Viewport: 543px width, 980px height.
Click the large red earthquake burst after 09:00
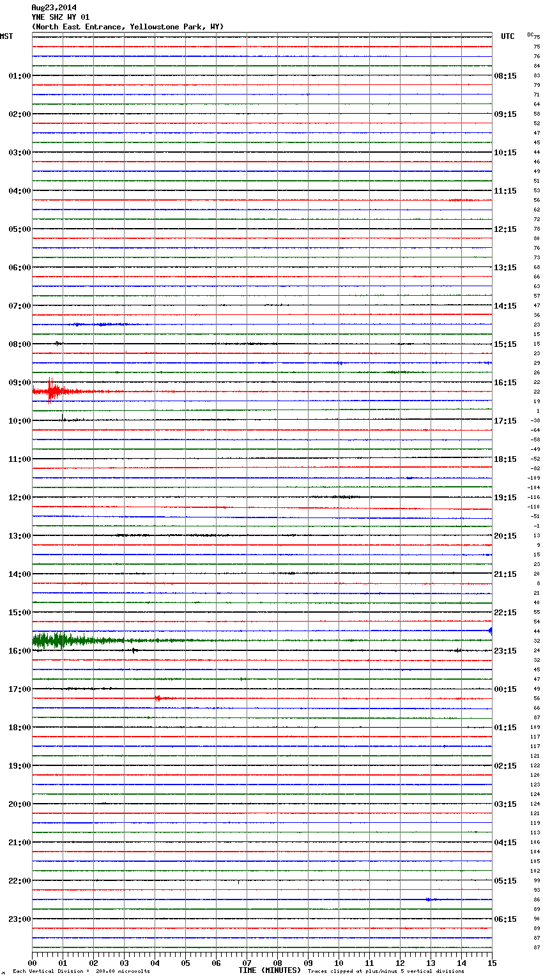[x=54, y=391]
